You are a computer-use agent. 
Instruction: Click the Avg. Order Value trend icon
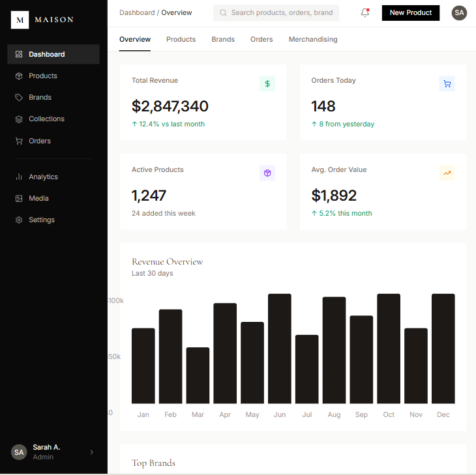[x=447, y=173]
